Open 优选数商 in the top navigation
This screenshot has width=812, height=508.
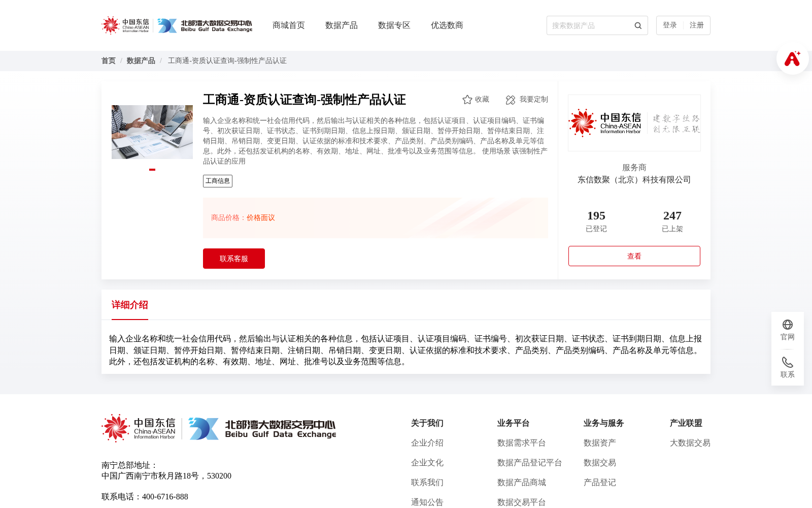(447, 25)
